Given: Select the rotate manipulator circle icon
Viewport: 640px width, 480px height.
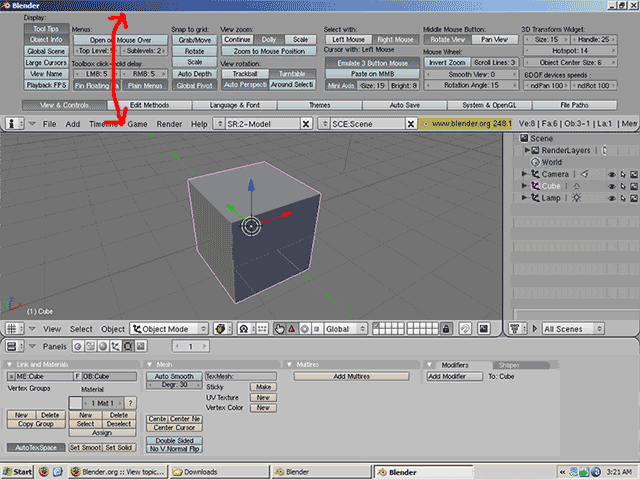Looking at the screenshot, I should (304, 329).
